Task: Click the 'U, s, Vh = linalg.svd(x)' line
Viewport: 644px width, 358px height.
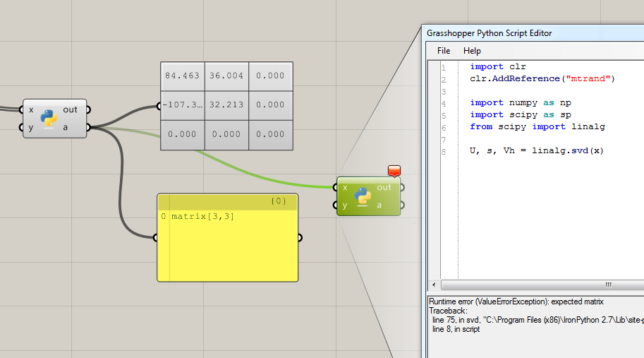Action: click(x=536, y=151)
